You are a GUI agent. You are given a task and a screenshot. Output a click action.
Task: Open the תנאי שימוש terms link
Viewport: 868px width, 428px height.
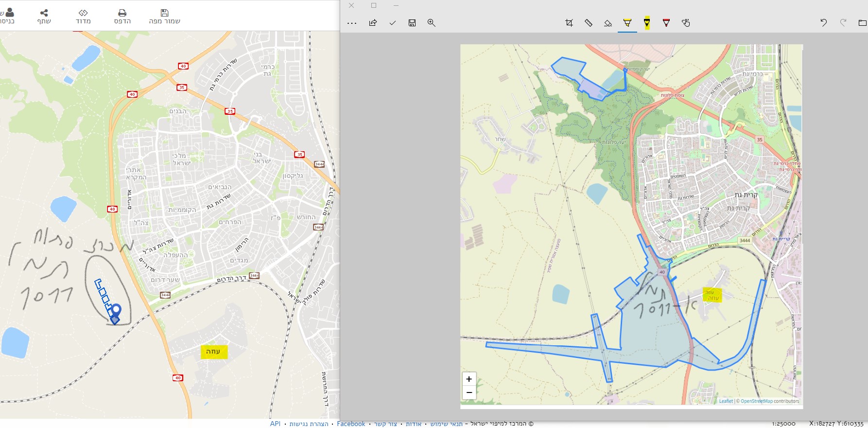tap(447, 424)
